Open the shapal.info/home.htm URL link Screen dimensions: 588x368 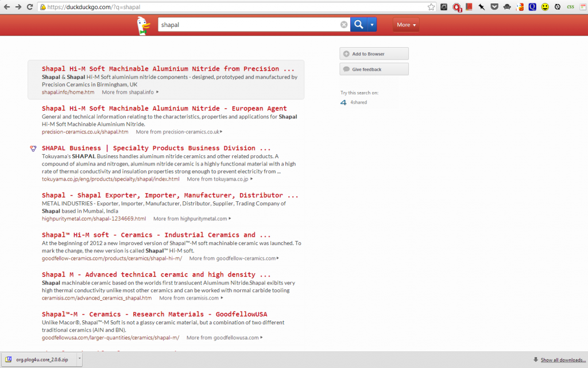click(x=68, y=92)
